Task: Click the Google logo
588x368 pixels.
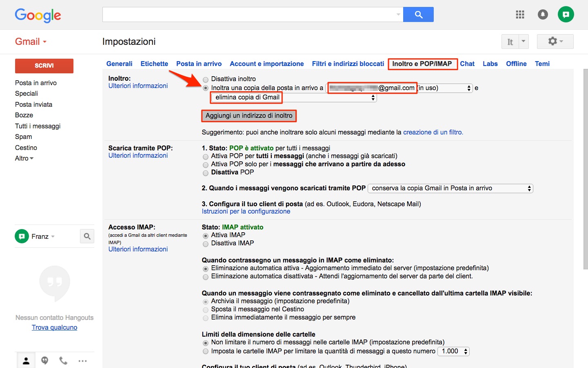Action: coord(38,15)
